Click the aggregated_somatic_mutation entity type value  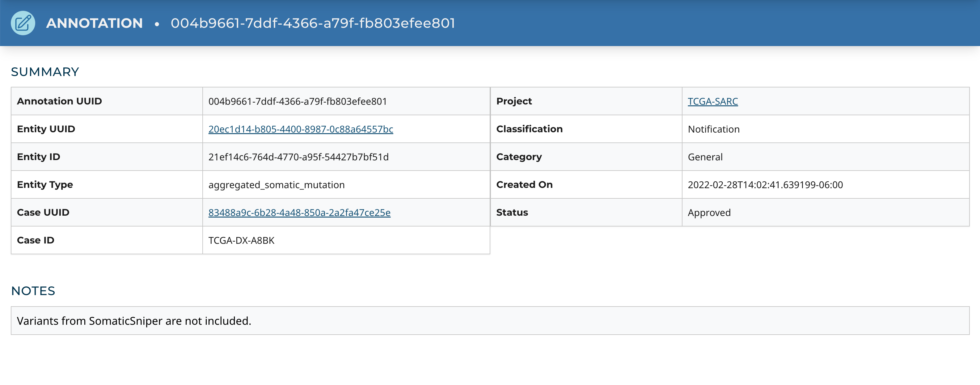click(x=276, y=185)
